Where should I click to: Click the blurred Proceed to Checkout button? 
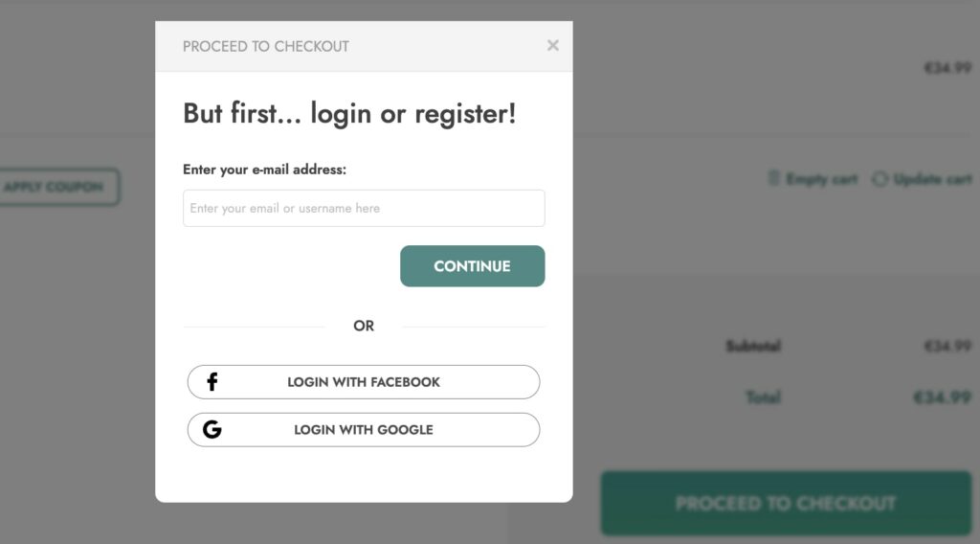787,504
